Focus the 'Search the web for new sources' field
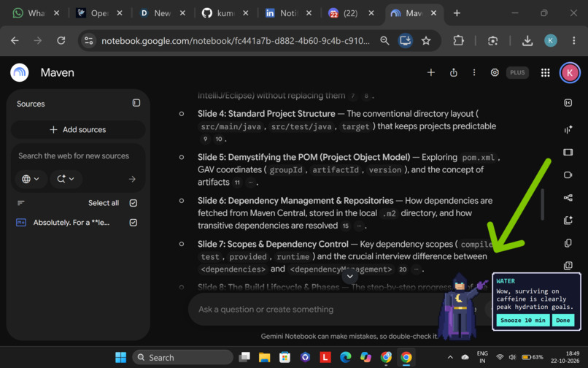 (78, 156)
